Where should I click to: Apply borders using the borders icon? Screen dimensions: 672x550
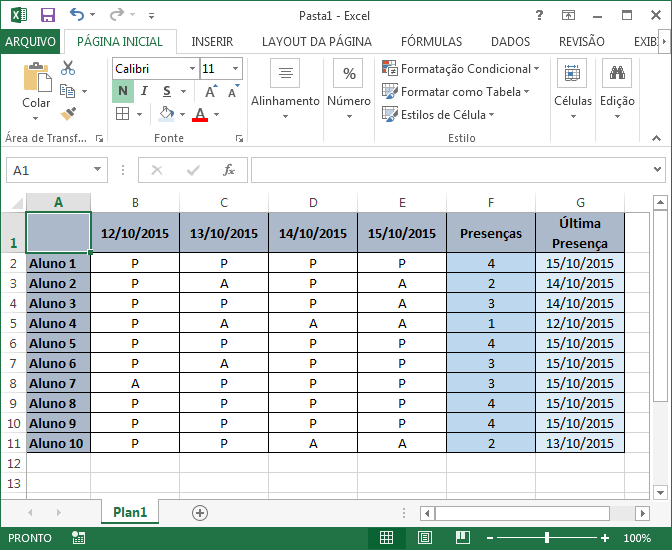(x=123, y=114)
